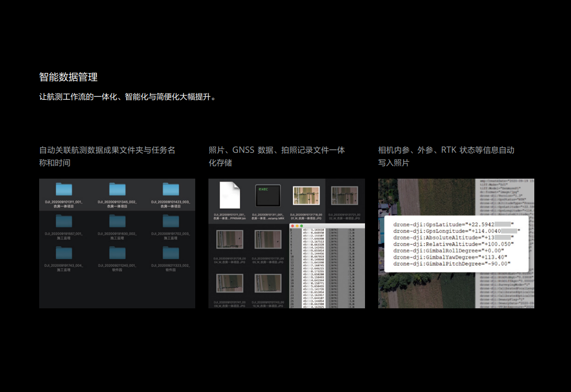
Task: Open folder DJI_202009191743_004 施工监理
Action: [64, 253]
